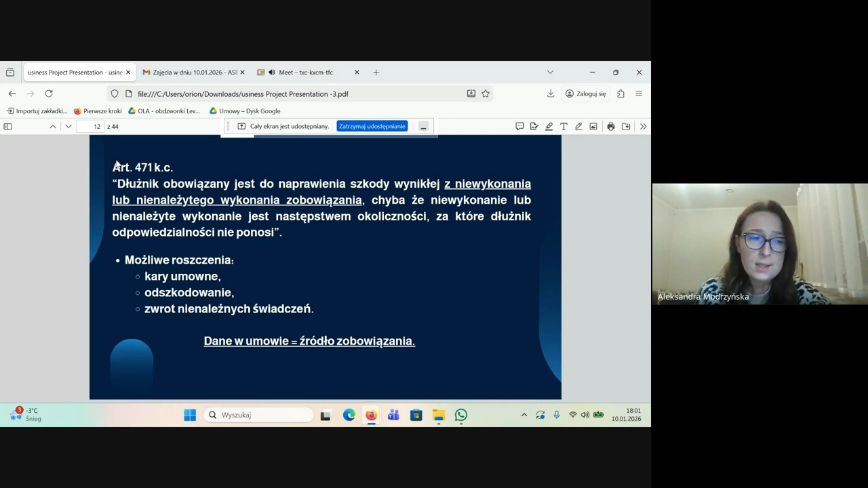Screen dimensions: 868x488
Task: Click the comment bubble icon in PDF toolbar
Action: (x=519, y=127)
